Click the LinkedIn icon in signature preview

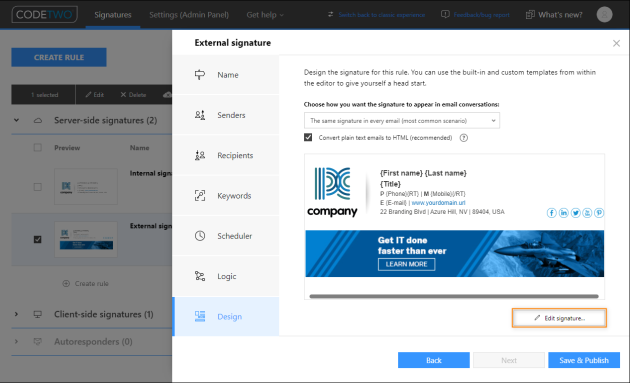[x=563, y=213]
